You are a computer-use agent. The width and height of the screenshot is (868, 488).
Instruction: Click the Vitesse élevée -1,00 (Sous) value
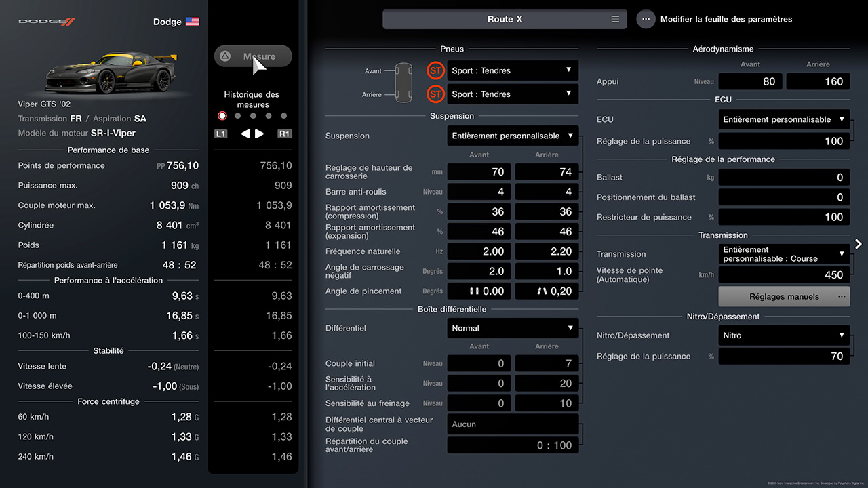coord(173,386)
